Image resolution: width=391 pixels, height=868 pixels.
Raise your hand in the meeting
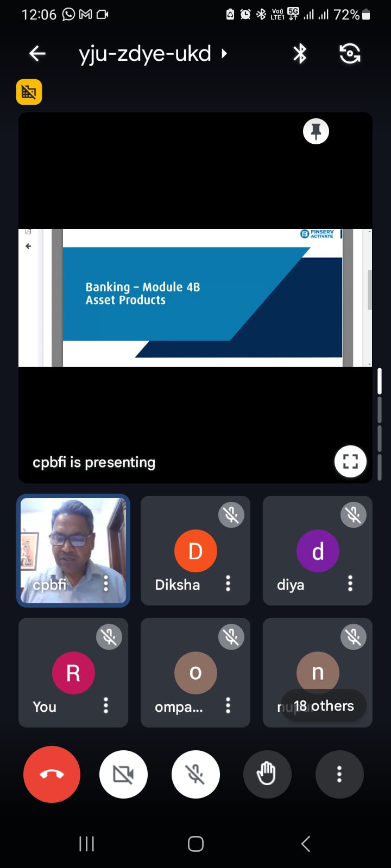pos(267,774)
